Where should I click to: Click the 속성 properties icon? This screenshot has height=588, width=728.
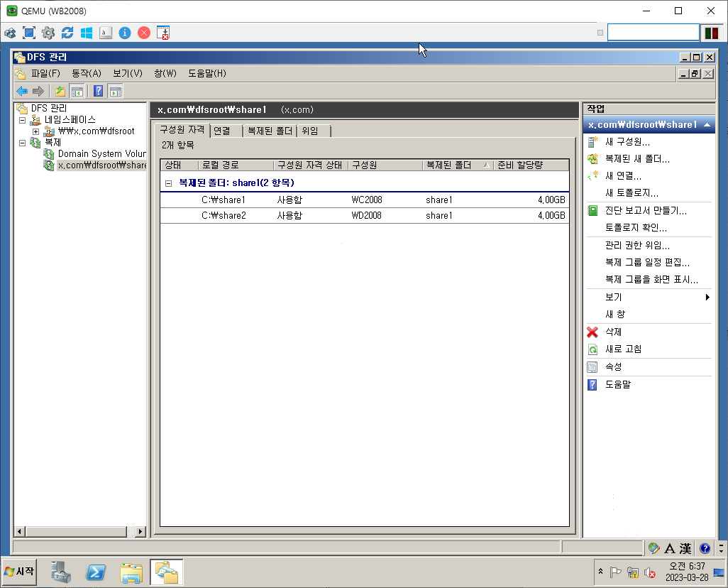pyautogui.click(x=592, y=367)
